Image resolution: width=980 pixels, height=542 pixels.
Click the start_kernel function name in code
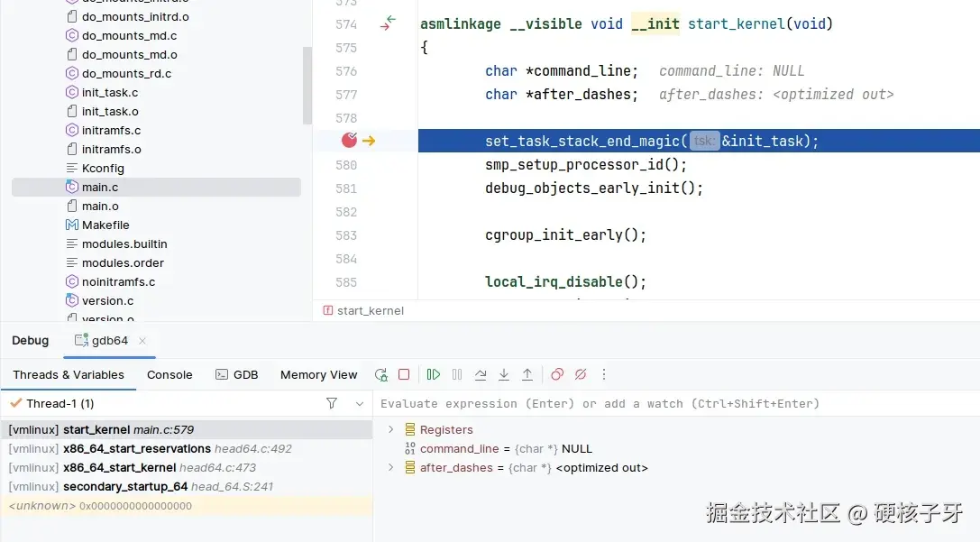[x=737, y=23]
